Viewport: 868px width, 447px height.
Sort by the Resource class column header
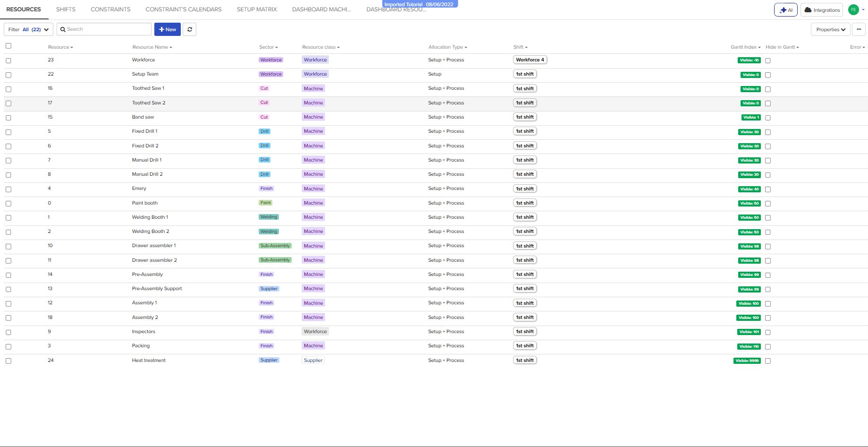tap(320, 47)
